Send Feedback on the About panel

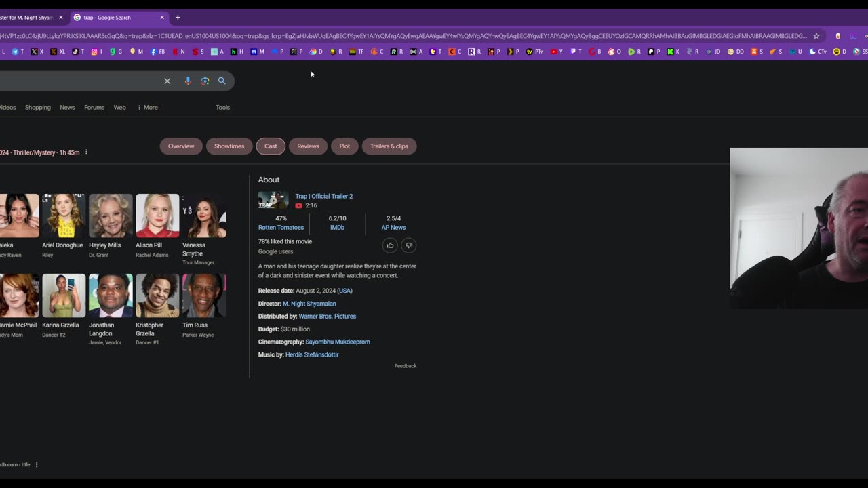click(x=406, y=366)
